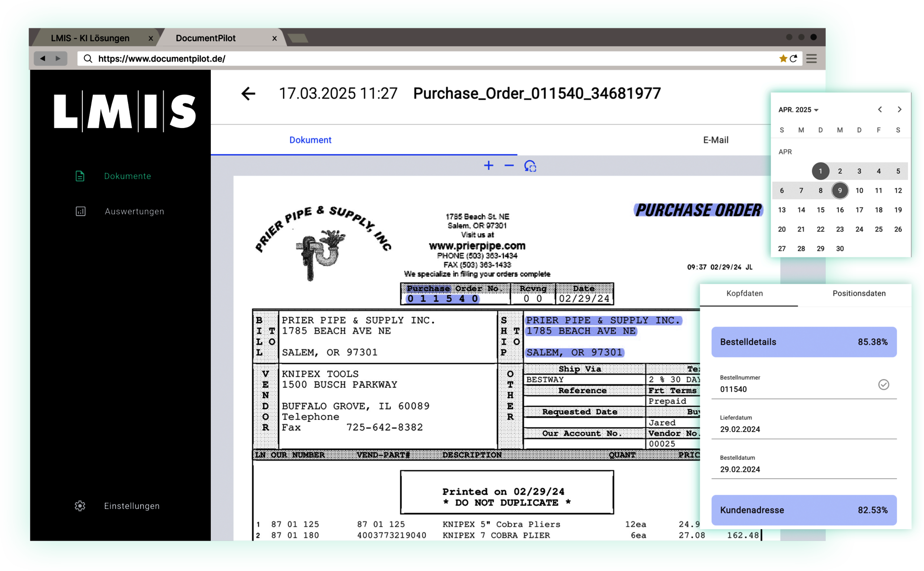Reload the page with refresh icon
924x571 pixels.
(x=794, y=59)
